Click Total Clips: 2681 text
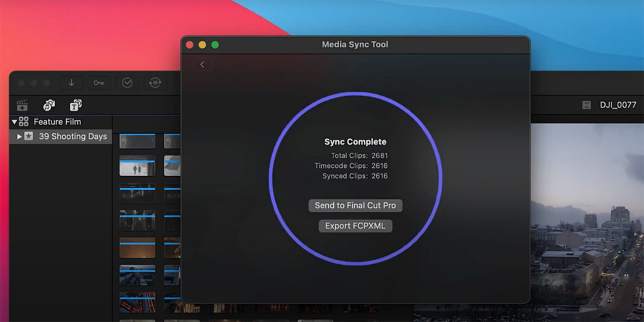 click(359, 156)
